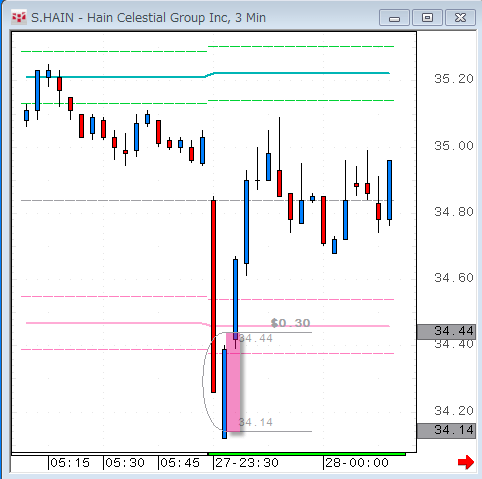
Task: Minimize the S.HAIN chart window
Action: pyautogui.click(x=394, y=18)
